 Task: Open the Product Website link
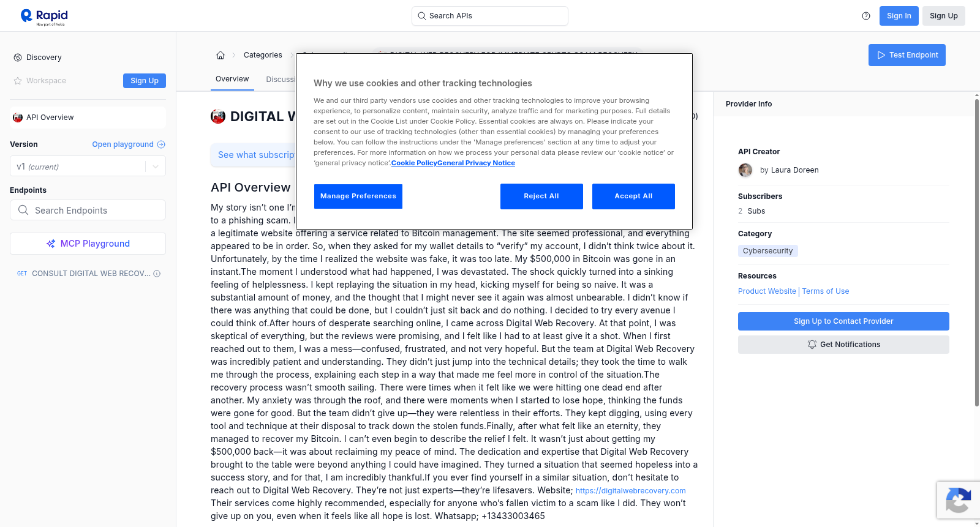(x=767, y=291)
